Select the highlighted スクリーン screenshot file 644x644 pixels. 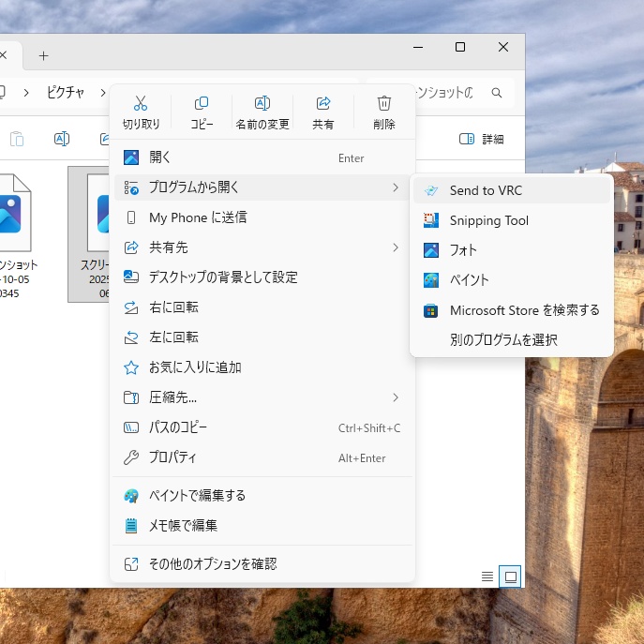[89, 234]
